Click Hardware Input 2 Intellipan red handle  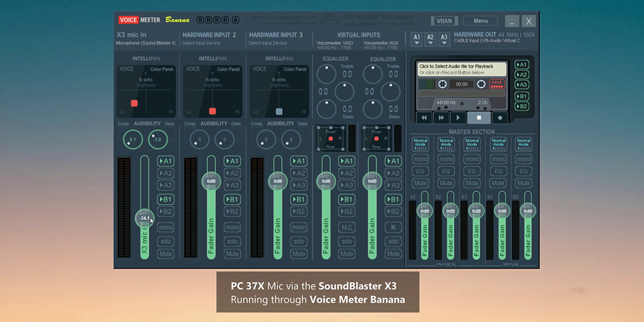point(213,111)
